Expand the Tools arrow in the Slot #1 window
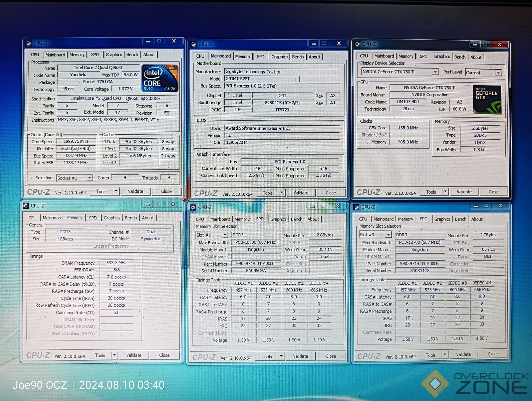The image size is (532, 401). [281, 356]
